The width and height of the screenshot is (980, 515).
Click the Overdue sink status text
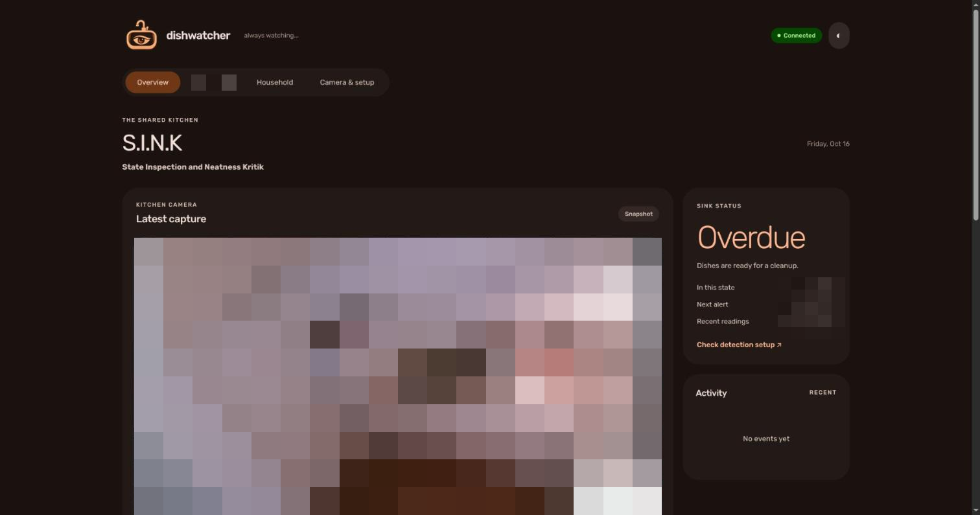(751, 238)
